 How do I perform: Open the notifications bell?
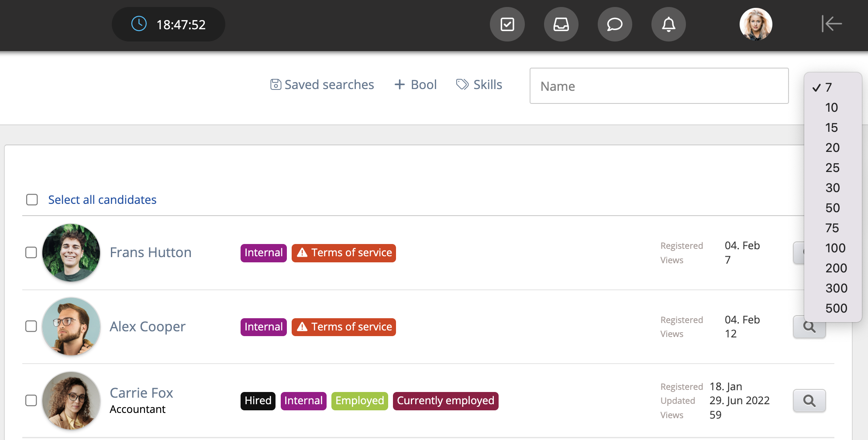click(x=668, y=24)
